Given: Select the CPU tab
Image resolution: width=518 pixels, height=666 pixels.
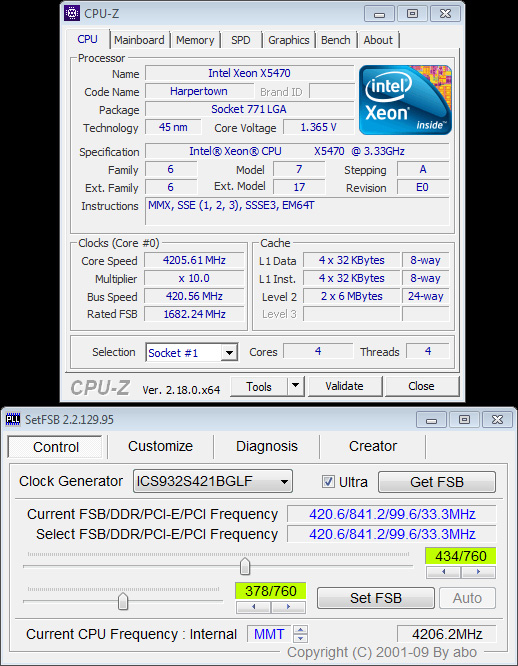Looking at the screenshot, I should coord(87,39).
